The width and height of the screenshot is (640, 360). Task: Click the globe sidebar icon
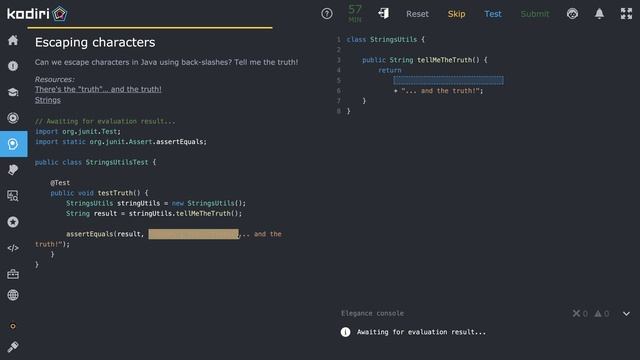(x=13, y=295)
